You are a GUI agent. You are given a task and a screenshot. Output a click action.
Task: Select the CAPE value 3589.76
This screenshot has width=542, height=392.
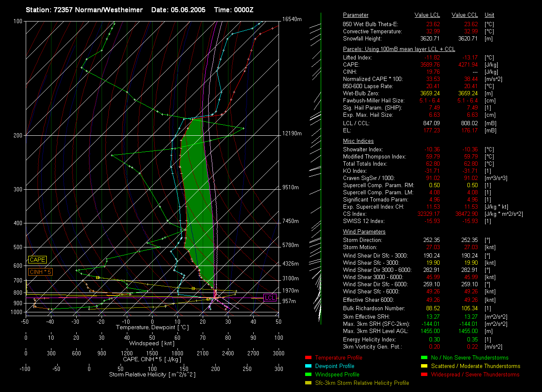pos(430,65)
